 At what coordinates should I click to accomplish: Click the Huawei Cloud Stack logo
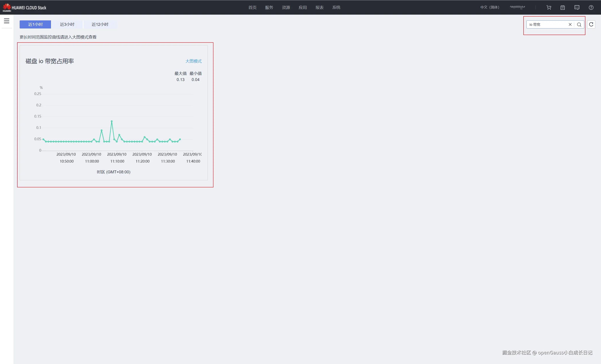24,8
